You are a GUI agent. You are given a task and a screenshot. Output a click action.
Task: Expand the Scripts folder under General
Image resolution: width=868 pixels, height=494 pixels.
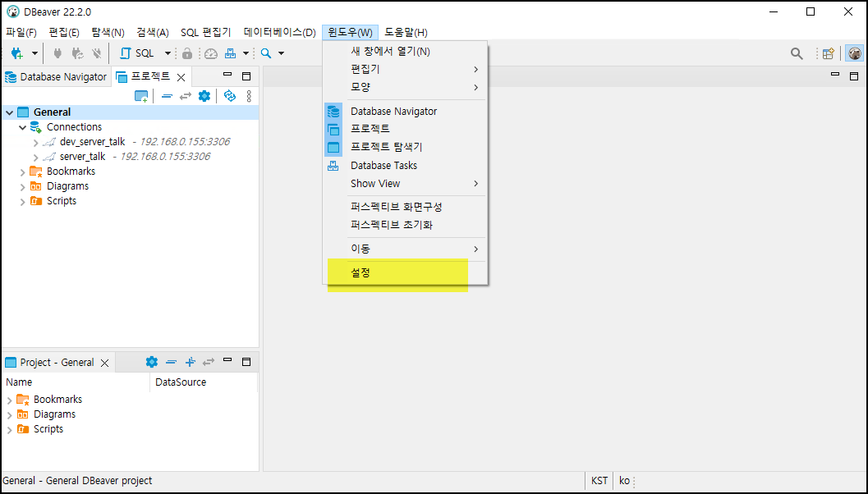23,202
